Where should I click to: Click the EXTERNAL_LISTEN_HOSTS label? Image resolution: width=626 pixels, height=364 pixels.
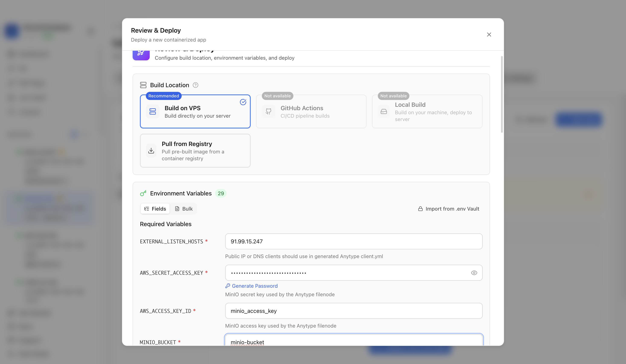click(x=171, y=242)
